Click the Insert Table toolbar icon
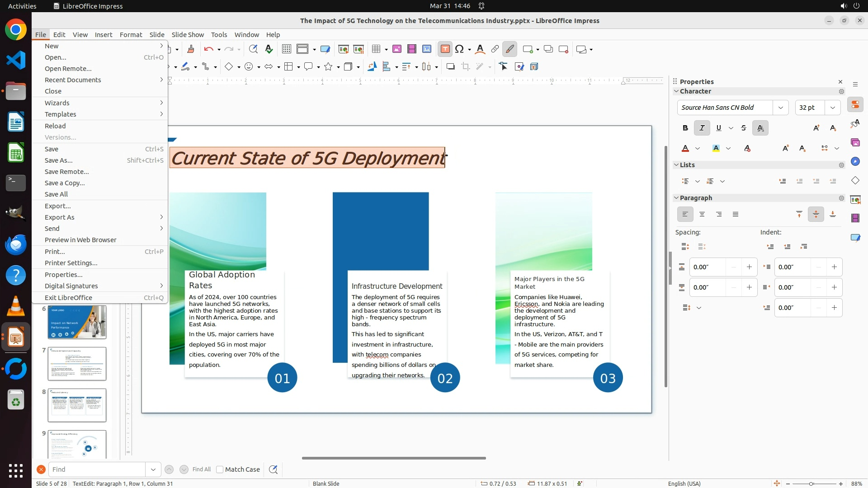The image size is (868, 488). 376,49
